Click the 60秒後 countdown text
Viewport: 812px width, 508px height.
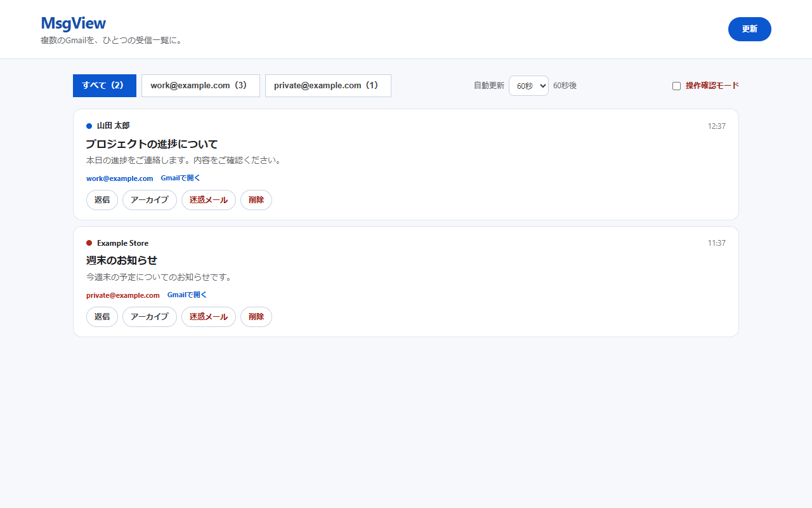(565, 86)
